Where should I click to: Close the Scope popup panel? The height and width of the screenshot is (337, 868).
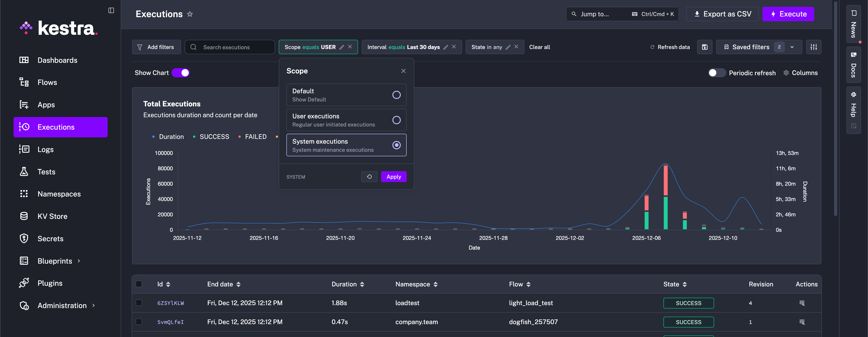[x=403, y=71]
